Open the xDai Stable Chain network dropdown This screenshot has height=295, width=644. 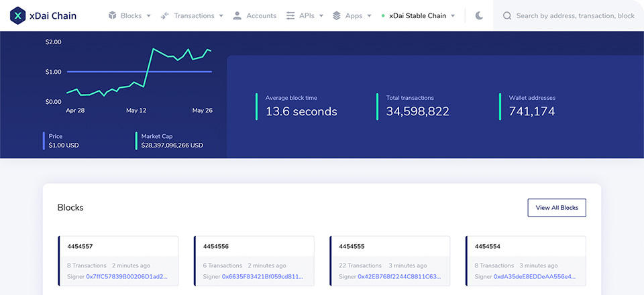coord(418,15)
